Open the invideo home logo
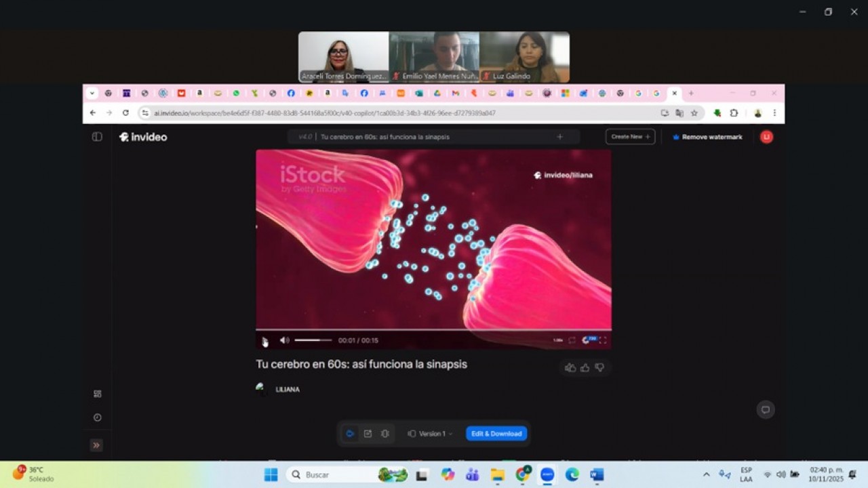Viewport: 868px width, 488px height. (x=142, y=137)
